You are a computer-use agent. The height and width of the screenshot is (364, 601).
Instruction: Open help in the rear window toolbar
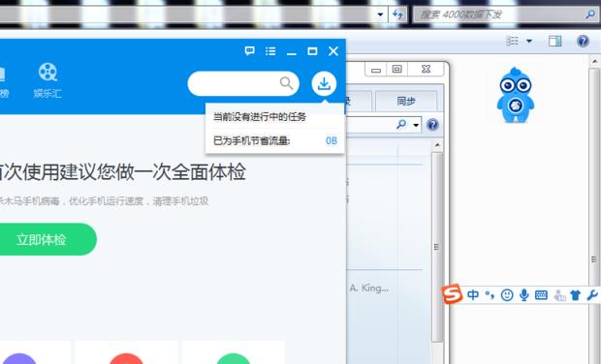pos(432,125)
